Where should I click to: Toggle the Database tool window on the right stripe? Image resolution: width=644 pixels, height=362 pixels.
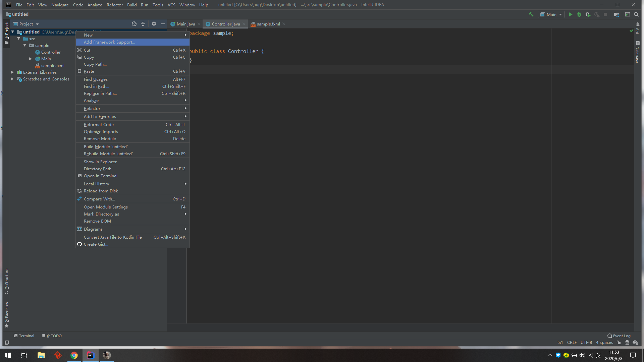637,52
